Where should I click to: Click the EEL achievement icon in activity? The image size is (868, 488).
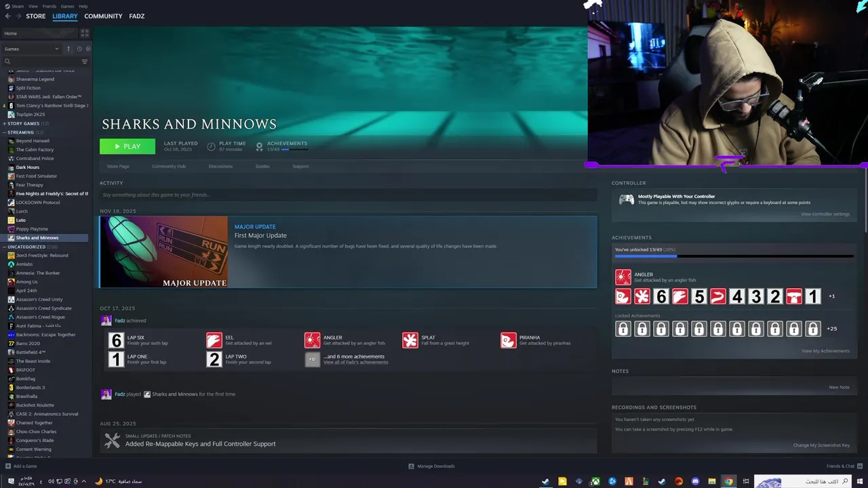coord(214,340)
